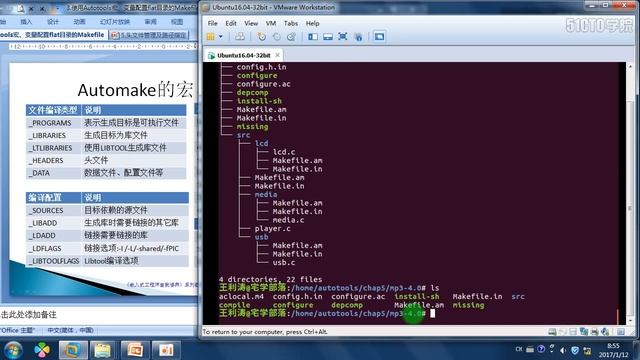Screen dimensions: 640x360
Task: Click the '4 directories, 22 files' line
Action: [270, 280]
